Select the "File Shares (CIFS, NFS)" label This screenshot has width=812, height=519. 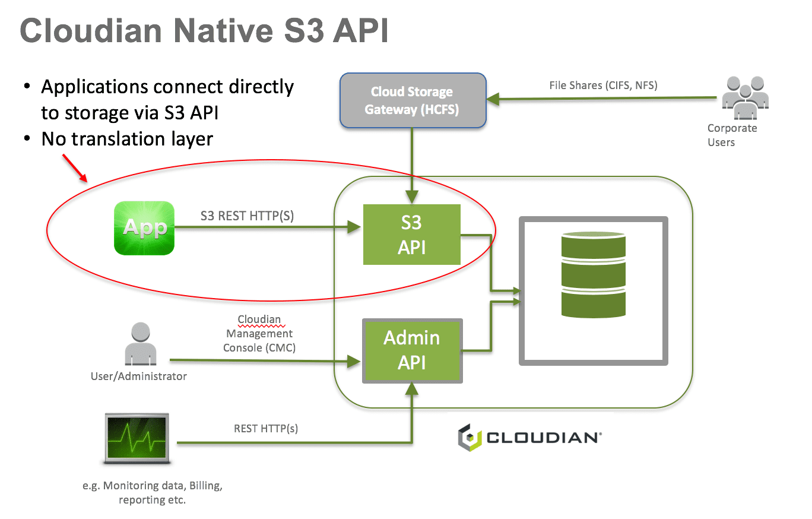(603, 86)
